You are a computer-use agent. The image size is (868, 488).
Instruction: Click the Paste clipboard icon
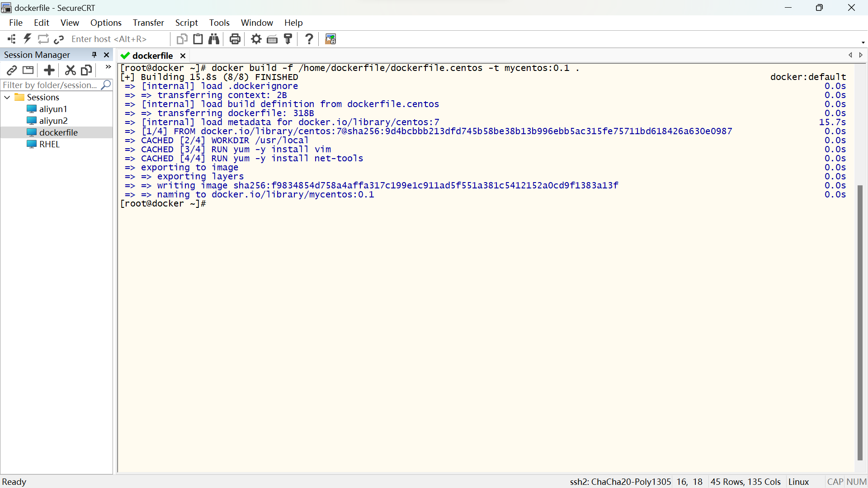[x=198, y=39]
